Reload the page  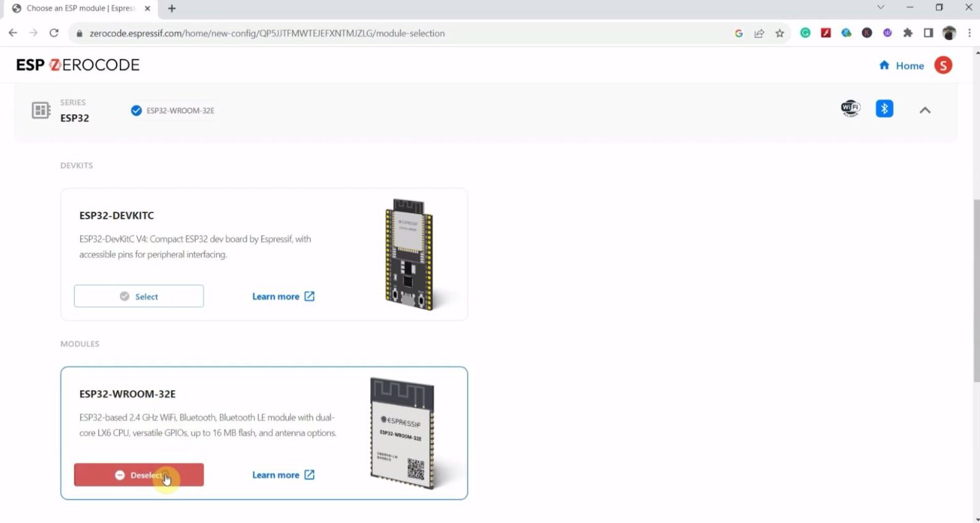coord(54,33)
